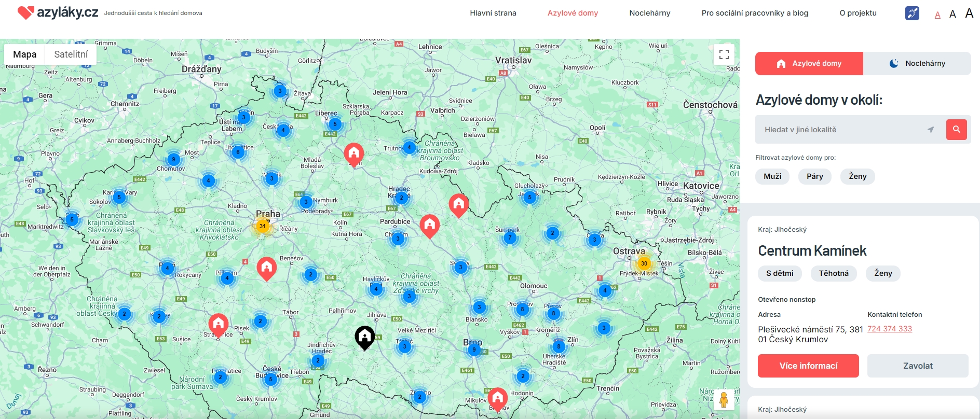
Task: Click the Těhotná tag
Action: pyautogui.click(x=834, y=273)
